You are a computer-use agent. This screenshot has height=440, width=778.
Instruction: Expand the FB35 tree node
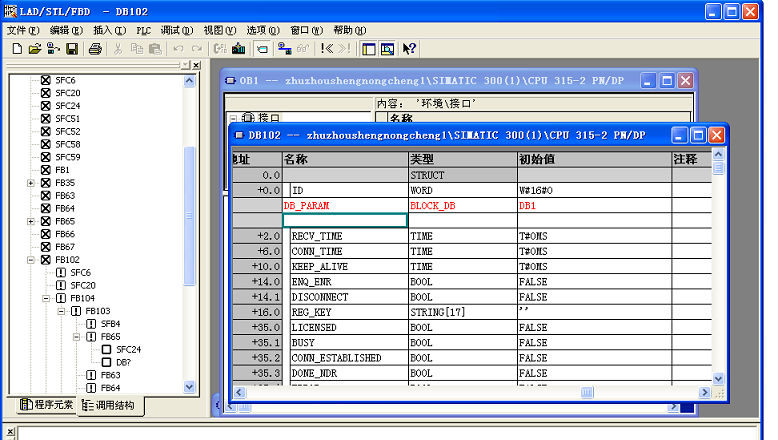[31, 183]
